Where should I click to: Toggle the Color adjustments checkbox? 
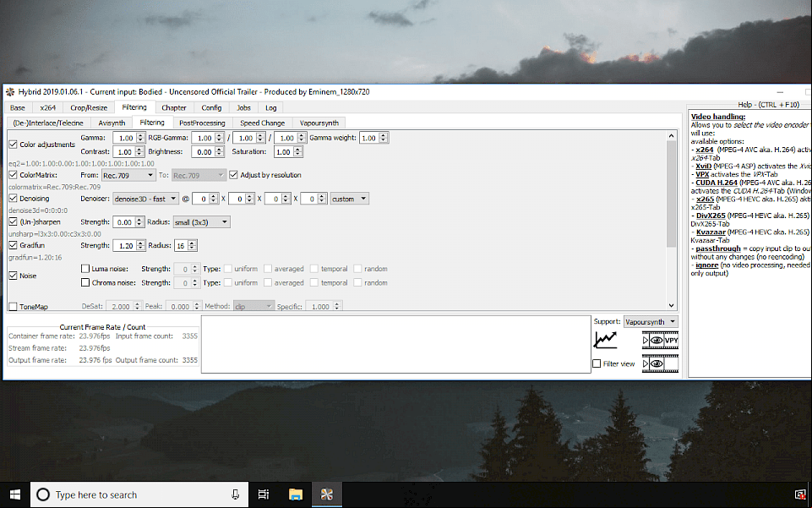(x=13, y=145)
